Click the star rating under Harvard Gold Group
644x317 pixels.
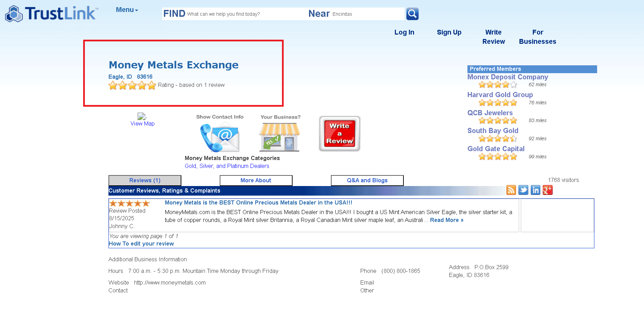498,103
